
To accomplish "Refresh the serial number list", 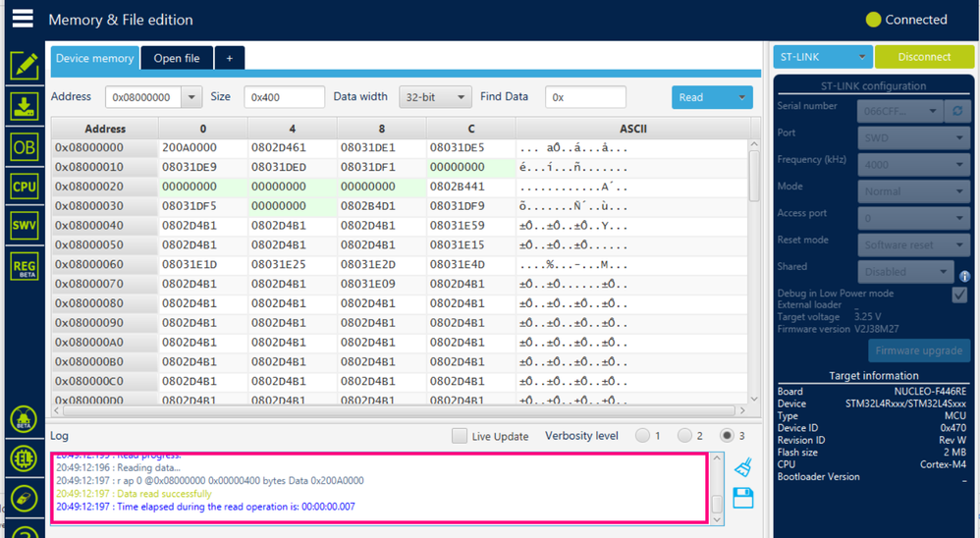I will (957, 111).
